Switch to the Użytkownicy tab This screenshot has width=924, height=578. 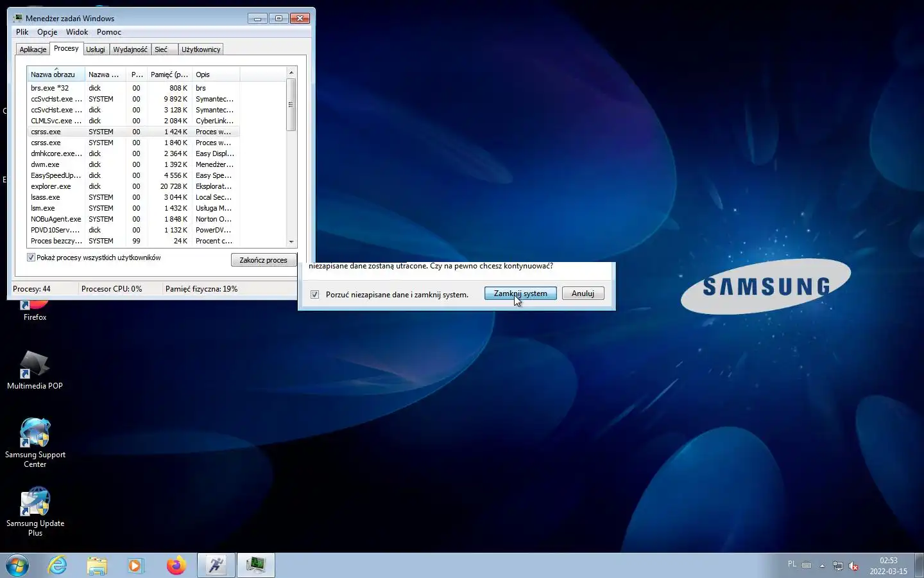pos(201,49)
